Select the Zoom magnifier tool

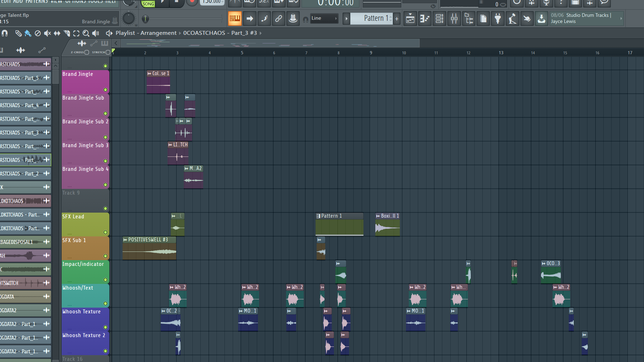[x=86, y=33]
